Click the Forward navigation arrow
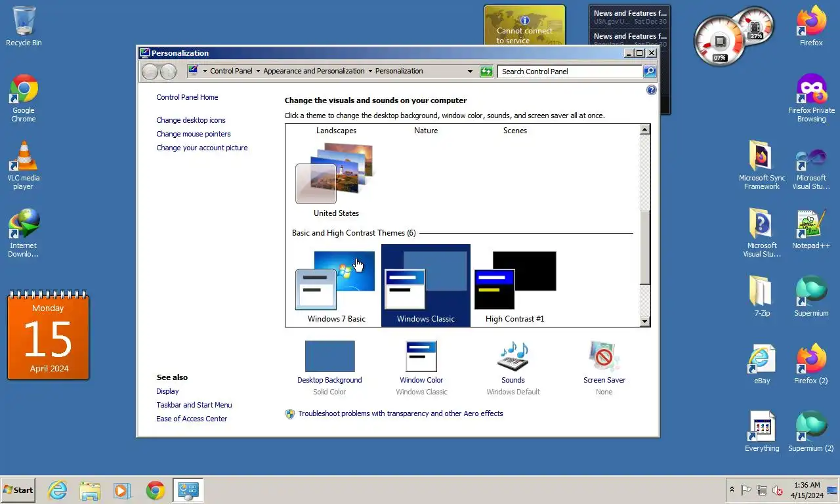Screen dimensions: 840x504 click(x=168, y=71)
